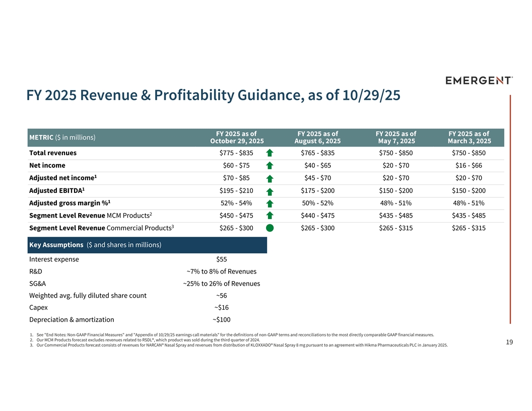Viewport: 532px width, 411px height.
Task: Click the Key Assumptions section header
Action: tap(95, 245)
